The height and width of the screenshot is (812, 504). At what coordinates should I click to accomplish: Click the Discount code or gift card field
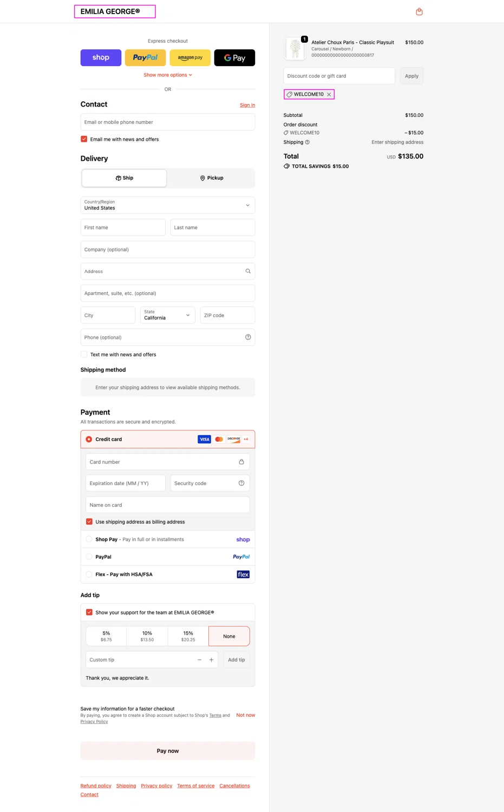(x=339, y=76)
